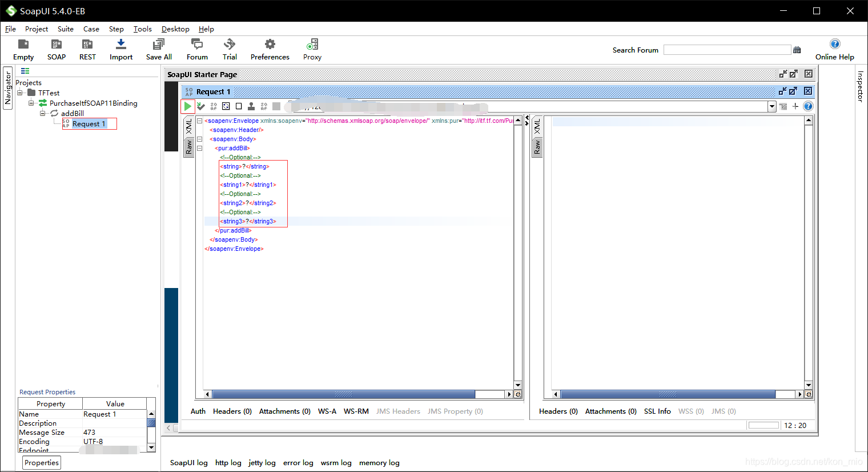This screenshot has height=472, width=868.
Task: Click the plus icon in Request 1 toolbar
Action: pos(795,106)
